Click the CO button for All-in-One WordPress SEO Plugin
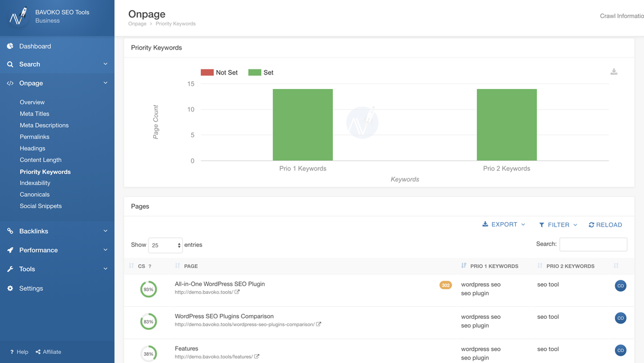Screen dimensions: 644x363 [x=620, y=286]
